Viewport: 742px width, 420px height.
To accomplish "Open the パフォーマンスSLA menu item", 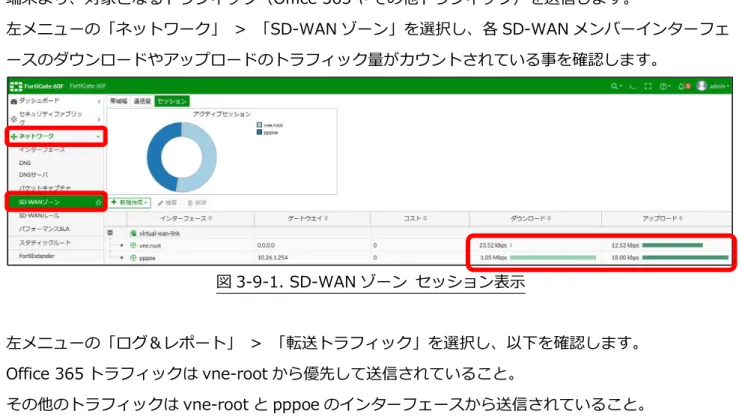I will coord(44,229).
